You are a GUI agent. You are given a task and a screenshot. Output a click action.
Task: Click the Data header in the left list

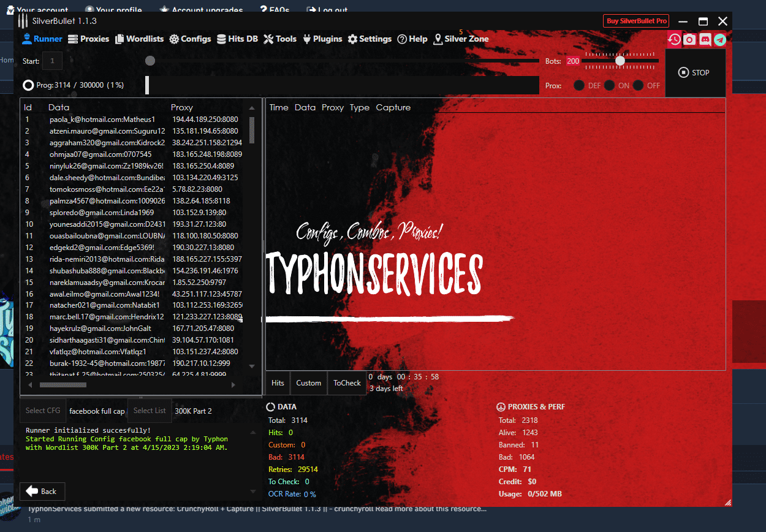pos(59,107)
